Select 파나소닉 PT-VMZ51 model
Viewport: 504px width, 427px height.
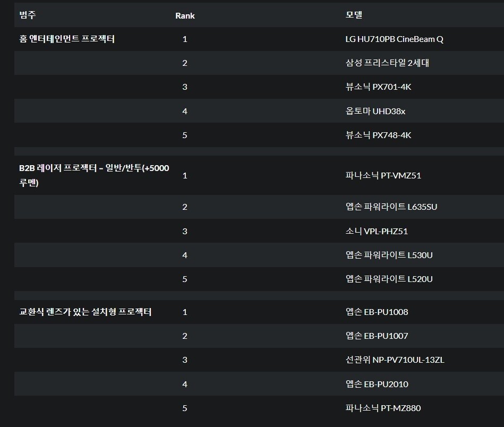coord(383,175)
